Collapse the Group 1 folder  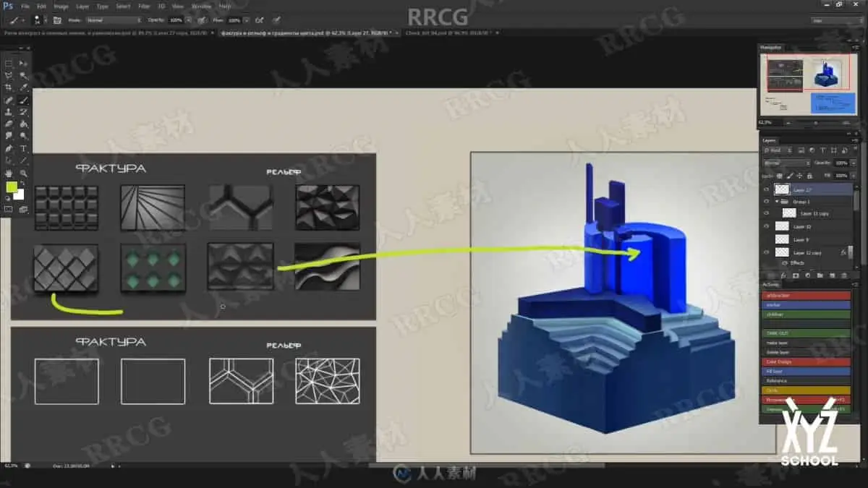pyautogui.click(x=777, y=201)
